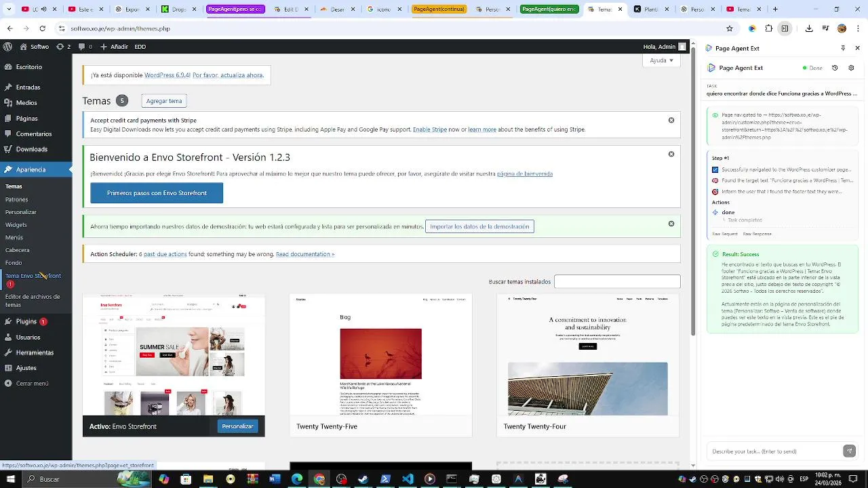Click the Page Agent send button
868x488 pixels.
click(x=849, y=451)
